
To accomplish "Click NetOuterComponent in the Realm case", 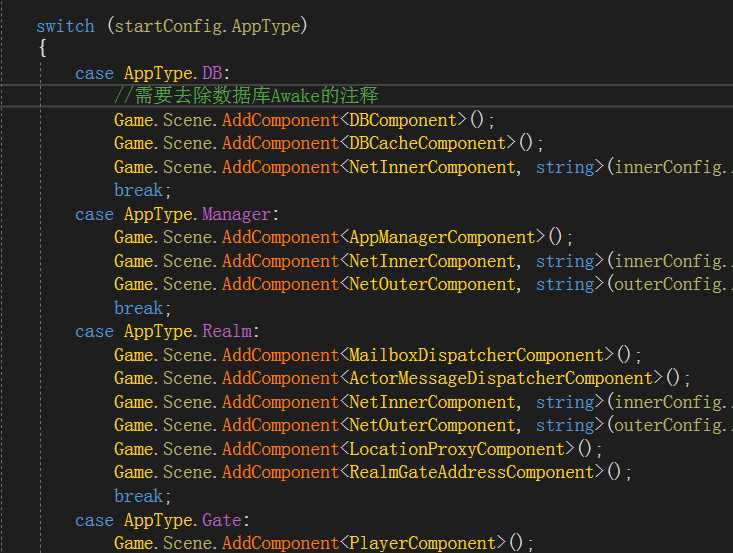I will pyautogui.click(x=432, y=425).
